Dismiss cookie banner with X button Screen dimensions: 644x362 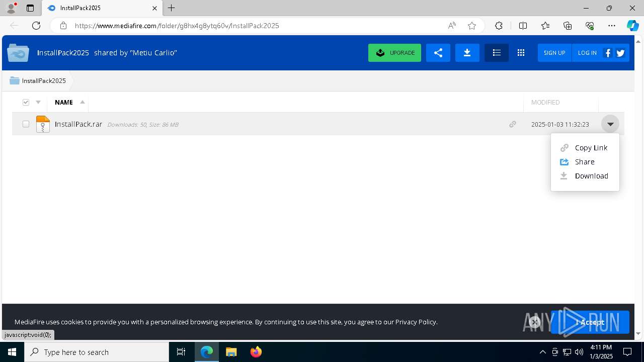(x=535, y=322)
